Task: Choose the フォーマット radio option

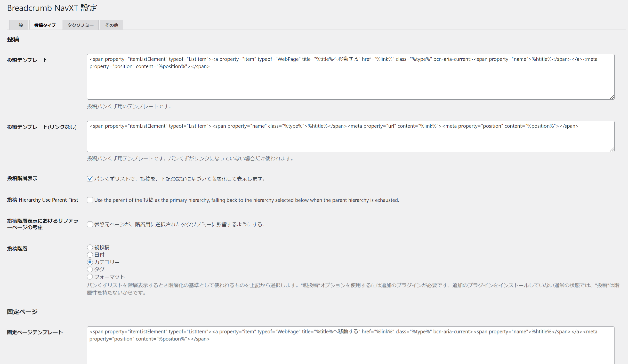Action: click(x=90, y=277)
